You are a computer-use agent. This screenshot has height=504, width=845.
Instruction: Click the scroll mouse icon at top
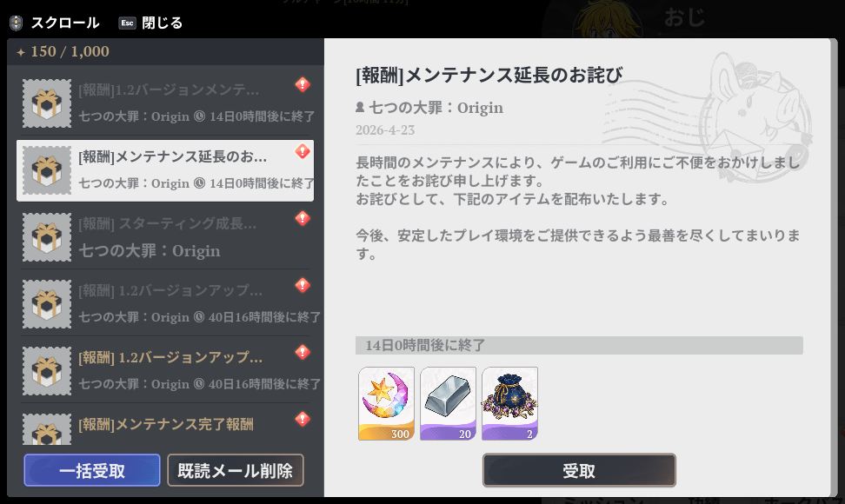17,23
